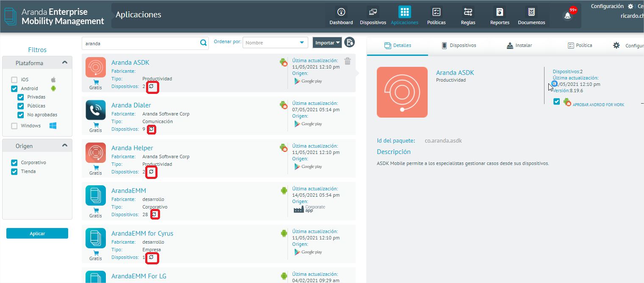Screen dimensions: 644x283
Task: Open the Políticas section icon
Action: (x=436, y=12)
